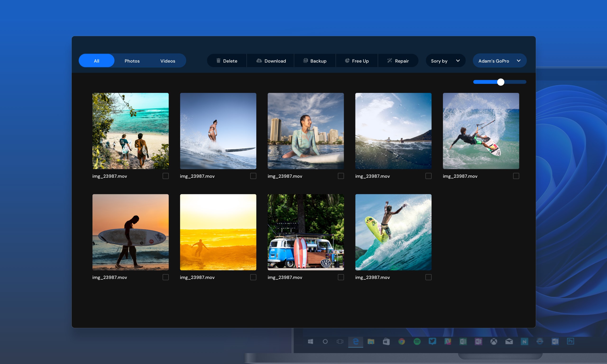This screenshot has width=607, height=364.
Task: Tick checkbox for beach path video
Action: (166, 176)
